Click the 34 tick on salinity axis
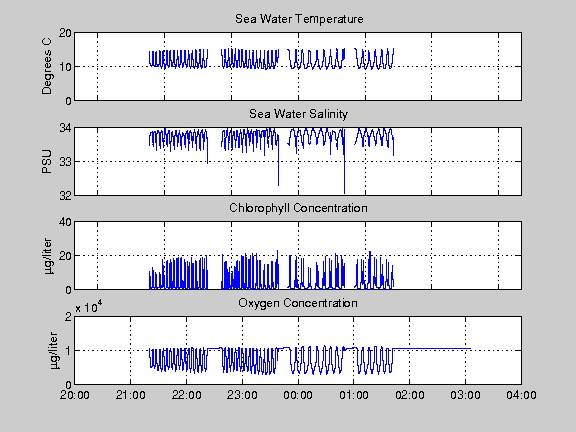The width and height of the screenshot is (576, 432). tap(65, 128)
